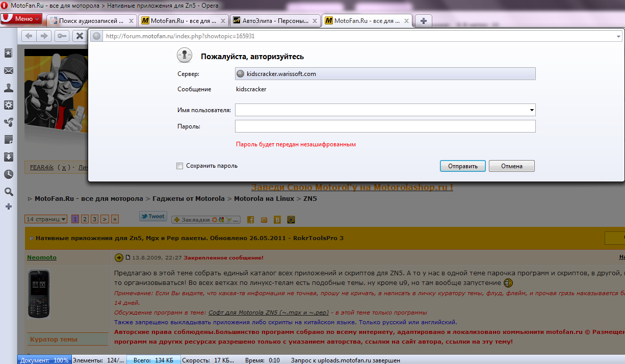This screenshot has height=364, width=625.
Task: Click the site globe icon in address bar
Action: pos(97,36)
